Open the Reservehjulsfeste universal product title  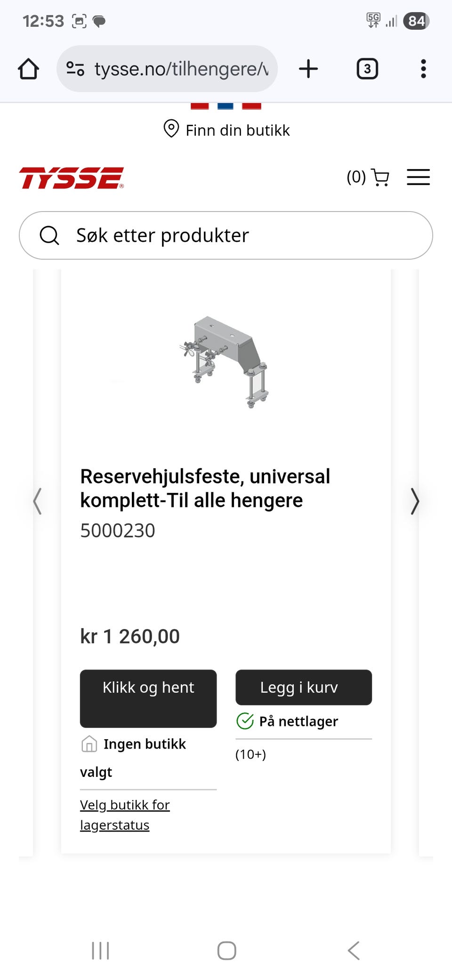205,488
